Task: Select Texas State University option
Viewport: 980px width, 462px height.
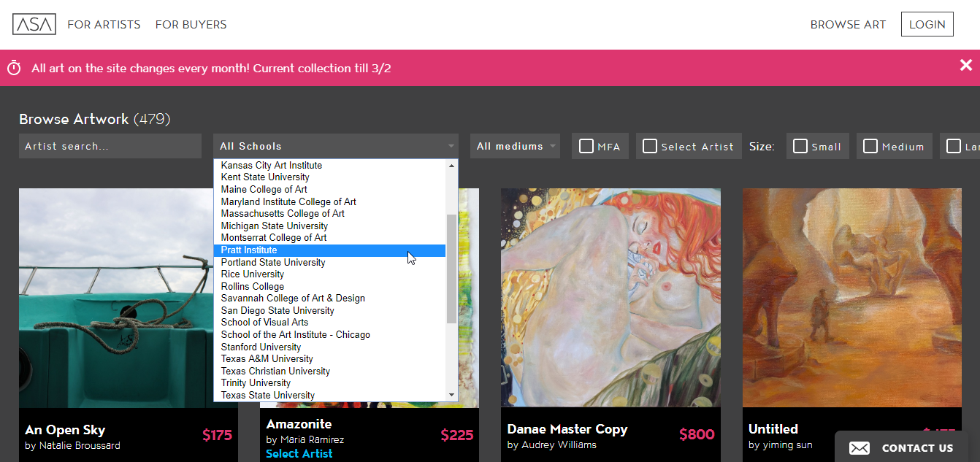Action: (x=329, y=396)
